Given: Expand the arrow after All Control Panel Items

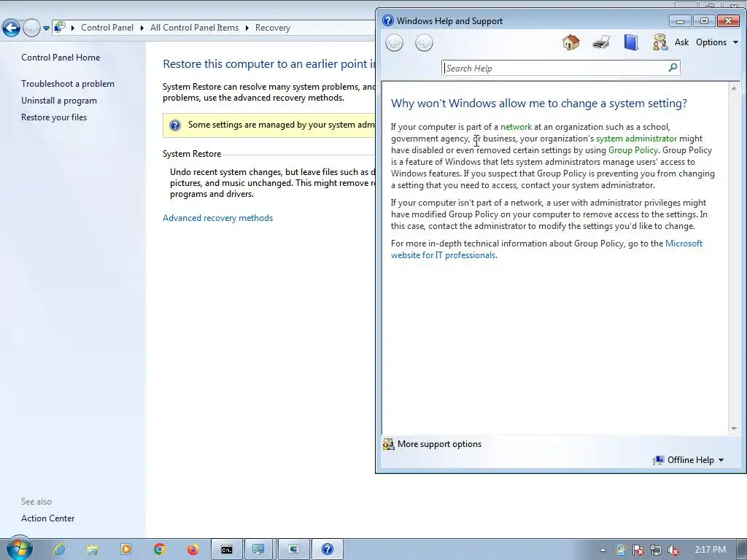Looking at the screenshot, I should pos(247,28).
